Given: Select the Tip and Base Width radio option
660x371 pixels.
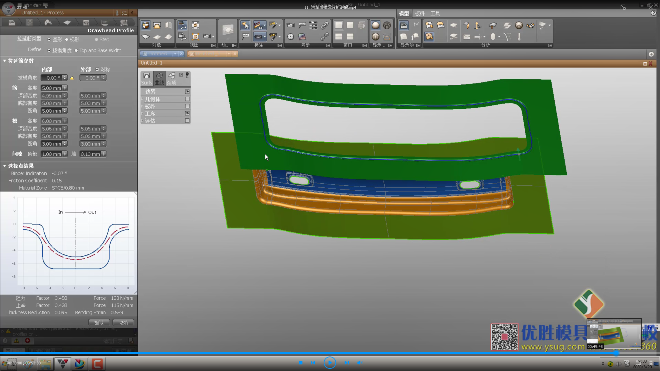Looking at the screenshot, I should (76, 51).
